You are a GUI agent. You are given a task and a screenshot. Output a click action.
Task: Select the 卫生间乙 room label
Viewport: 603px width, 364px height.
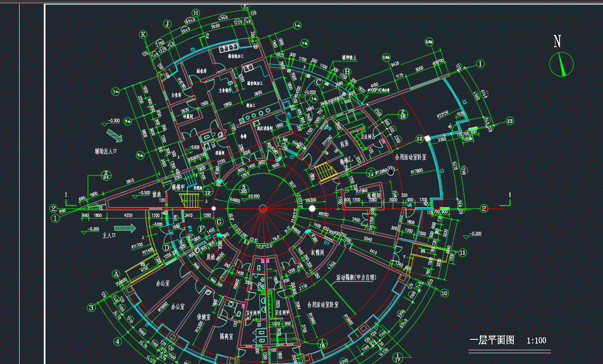point(368,136)
